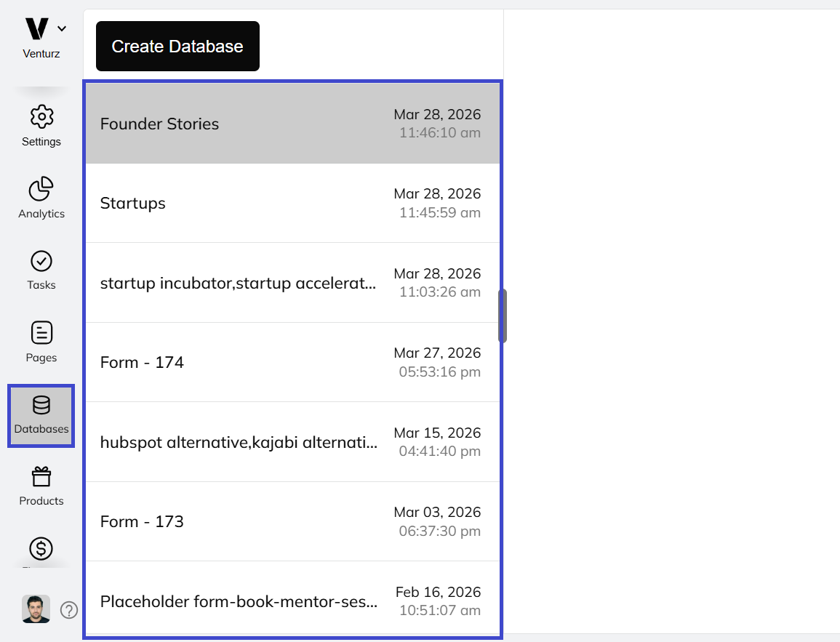Open the Placeholder form-book-mentor-ses database
The image size is (840, 642).
(x=291, y=601)
